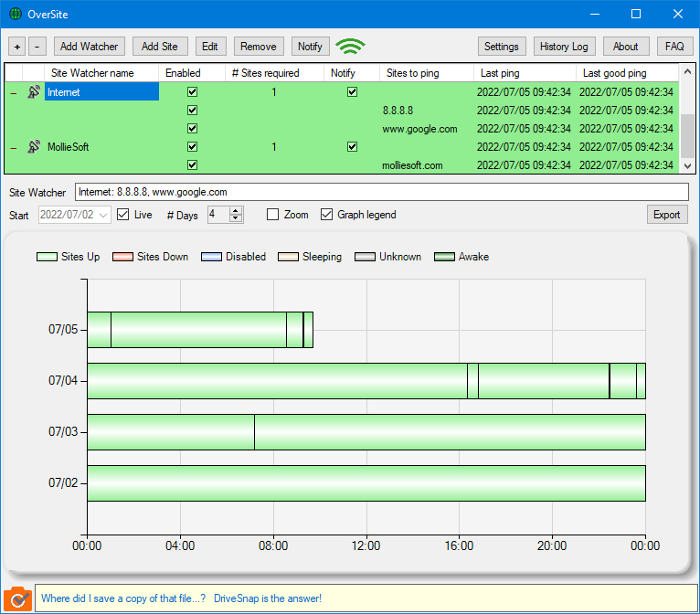Click the plus expand-all button
Viewport: 700px width, 614px height.
[17, 47]
